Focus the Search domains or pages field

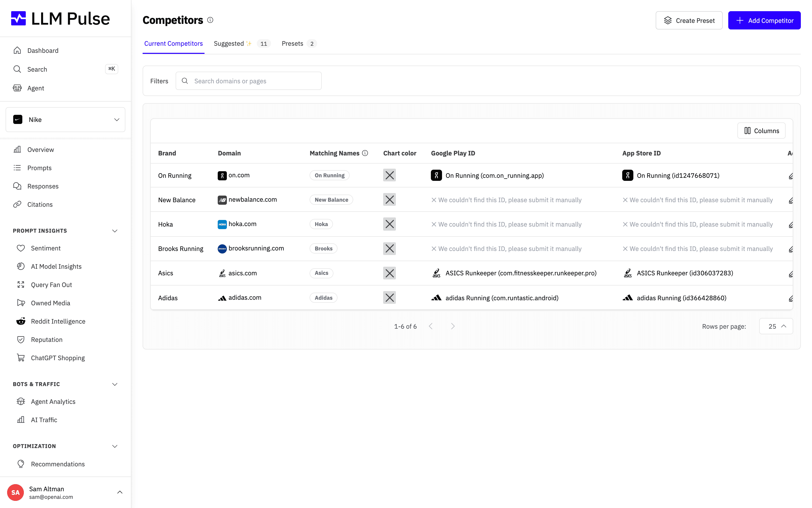pyautogui.click(x=249, y=81)
